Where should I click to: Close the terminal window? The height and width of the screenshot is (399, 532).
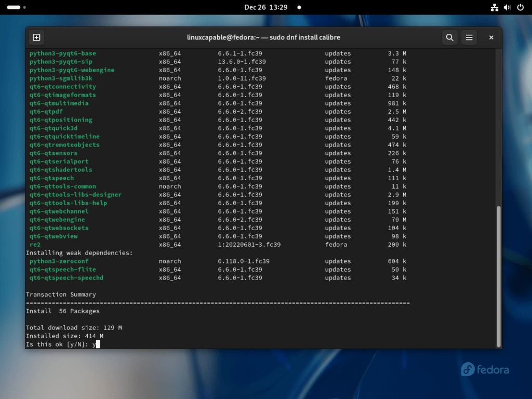(x=491, y=37)
